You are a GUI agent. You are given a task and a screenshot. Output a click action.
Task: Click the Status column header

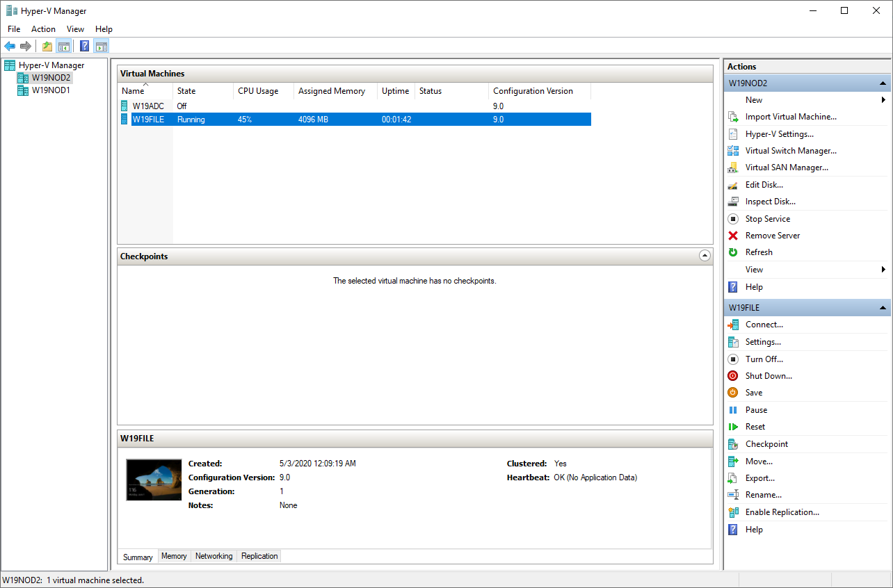pyautogui.click(x=451, y=91)
